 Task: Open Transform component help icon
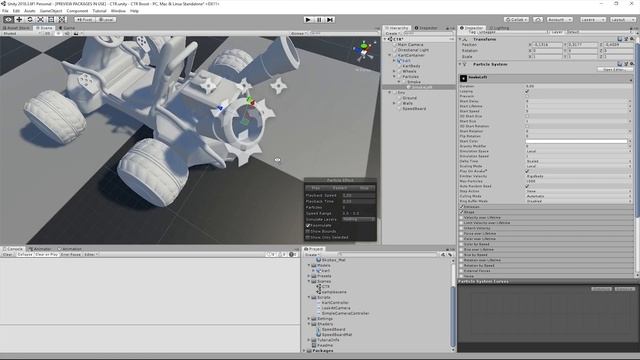click(x=620, y=39)
